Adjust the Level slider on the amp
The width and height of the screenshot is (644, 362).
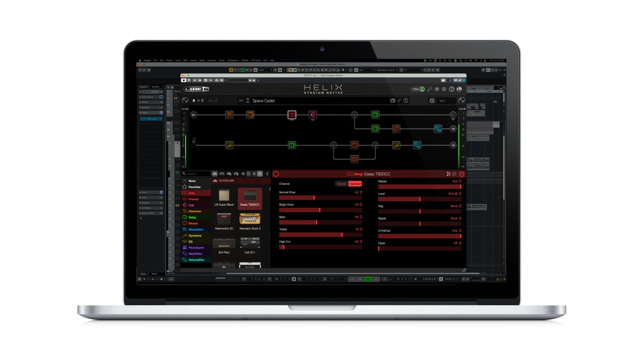(420, 199)
